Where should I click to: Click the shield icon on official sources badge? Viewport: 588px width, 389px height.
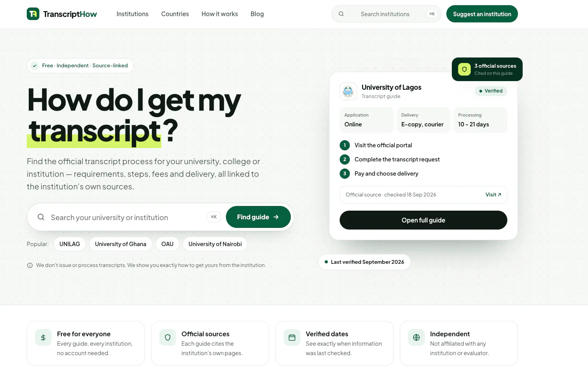464,69
